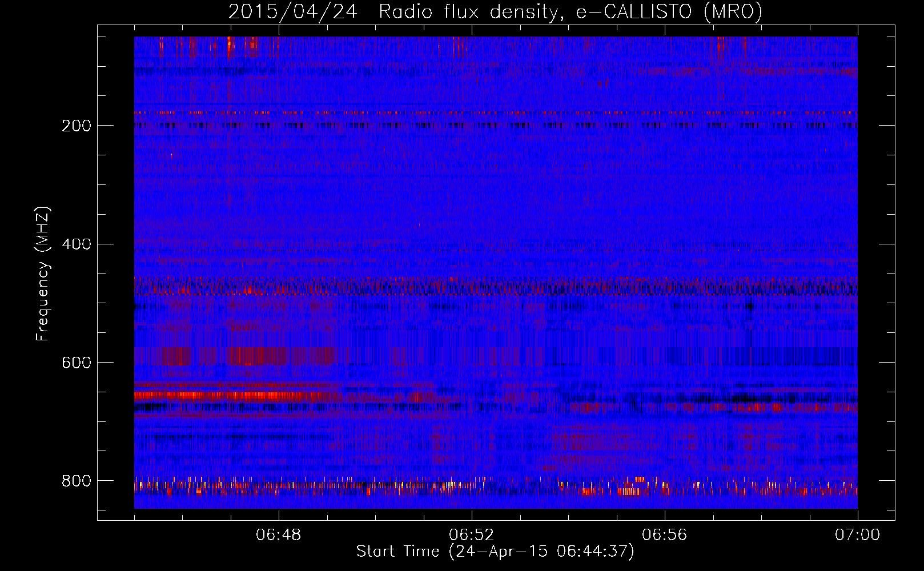Click the 06:56 time tick label

click(665, 535)
